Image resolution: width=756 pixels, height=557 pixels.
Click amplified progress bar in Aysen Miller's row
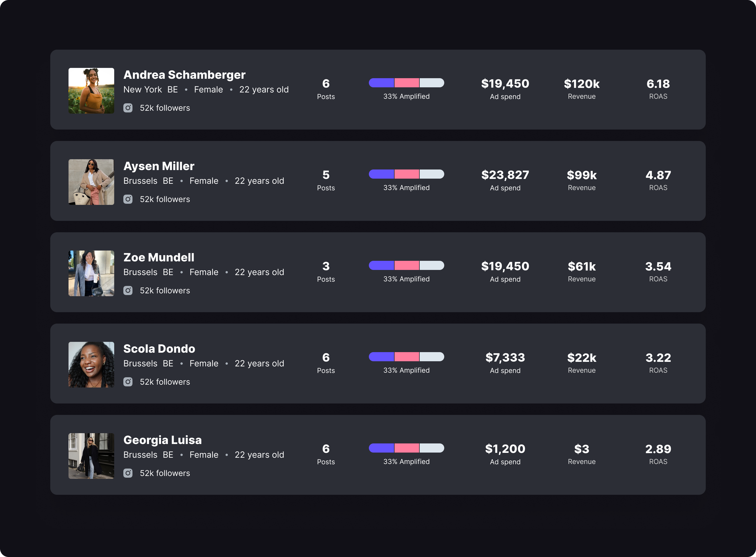tap(407, 174)
